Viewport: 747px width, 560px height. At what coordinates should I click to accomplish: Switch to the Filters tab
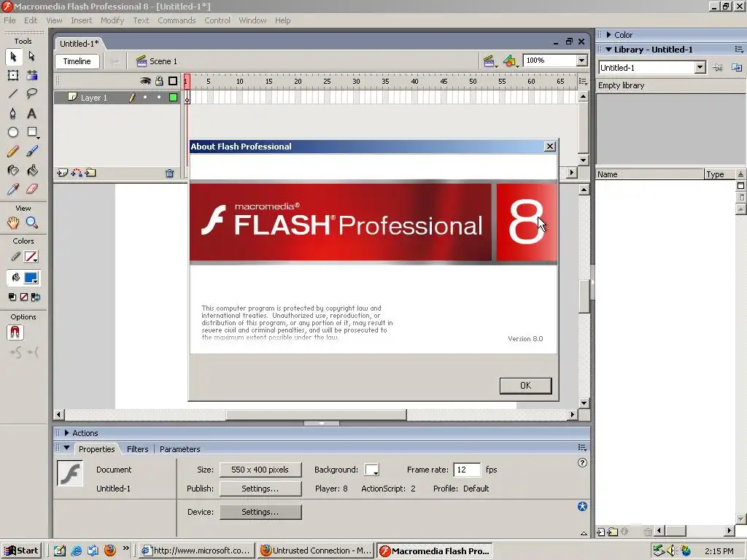(138, 449)
